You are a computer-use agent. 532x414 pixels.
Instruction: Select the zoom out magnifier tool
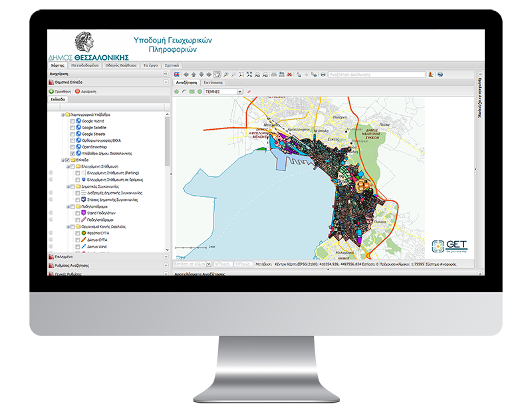click(x=233, y=75)
